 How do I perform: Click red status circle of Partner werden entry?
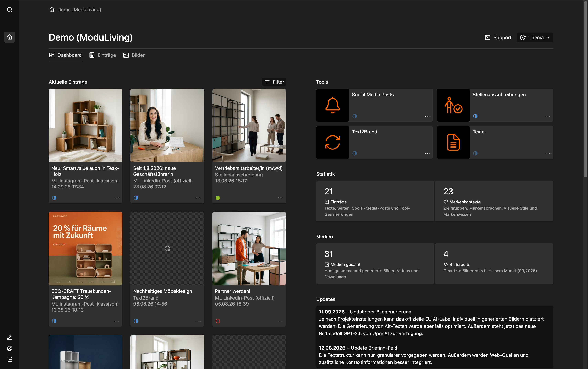[218, 321]
